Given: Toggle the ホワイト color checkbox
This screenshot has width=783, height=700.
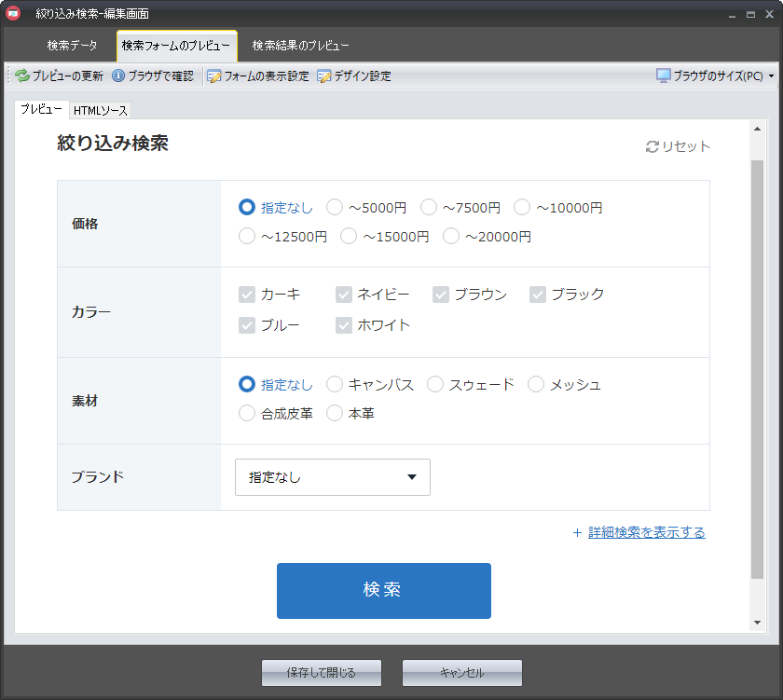Looking at the screenshot, I should (x=344, y=325).
